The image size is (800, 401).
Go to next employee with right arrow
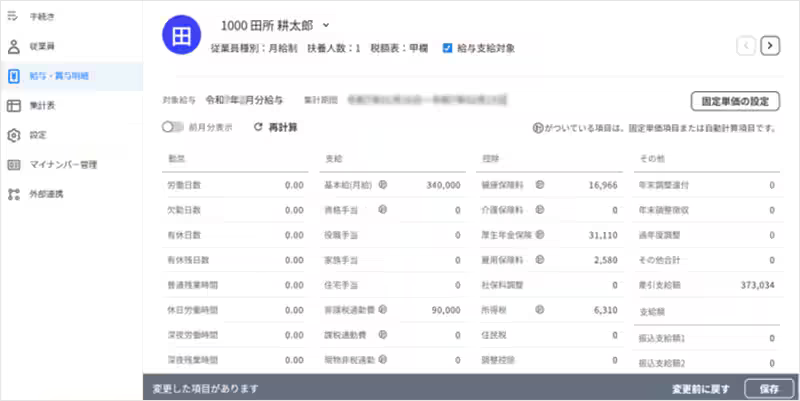pyautogui.click(x=770, y=44)
